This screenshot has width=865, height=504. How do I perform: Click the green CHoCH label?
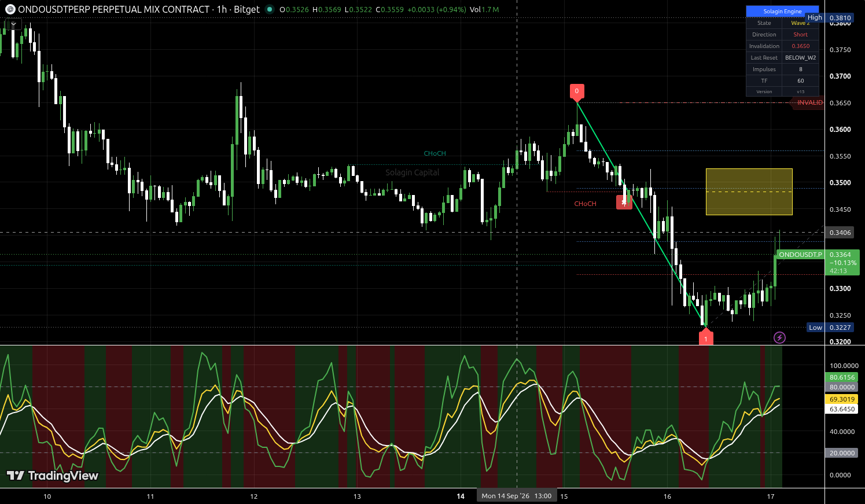(x=435, y=153)
